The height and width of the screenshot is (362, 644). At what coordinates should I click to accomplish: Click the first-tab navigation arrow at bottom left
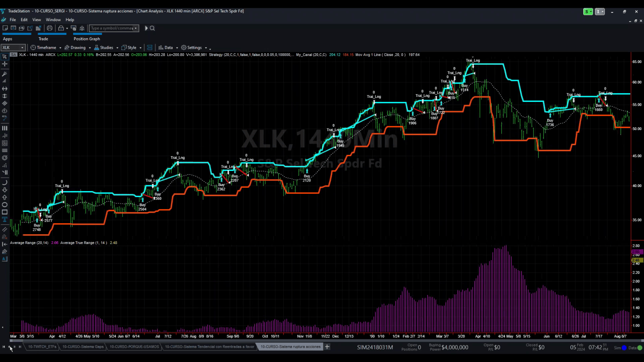[x=4, y=347]
